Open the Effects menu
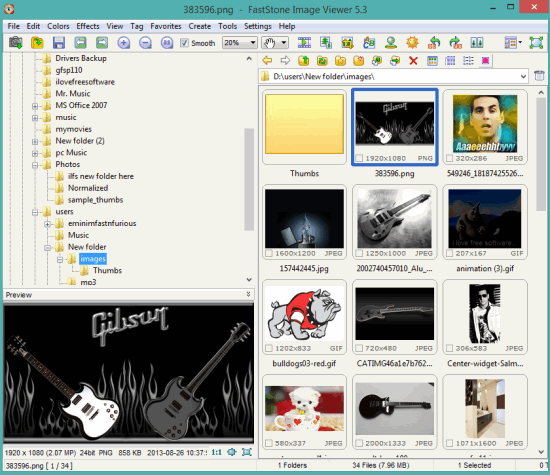The width and height of the screenshot is (550, 475). pyautogui.click(x=88, y=26)
